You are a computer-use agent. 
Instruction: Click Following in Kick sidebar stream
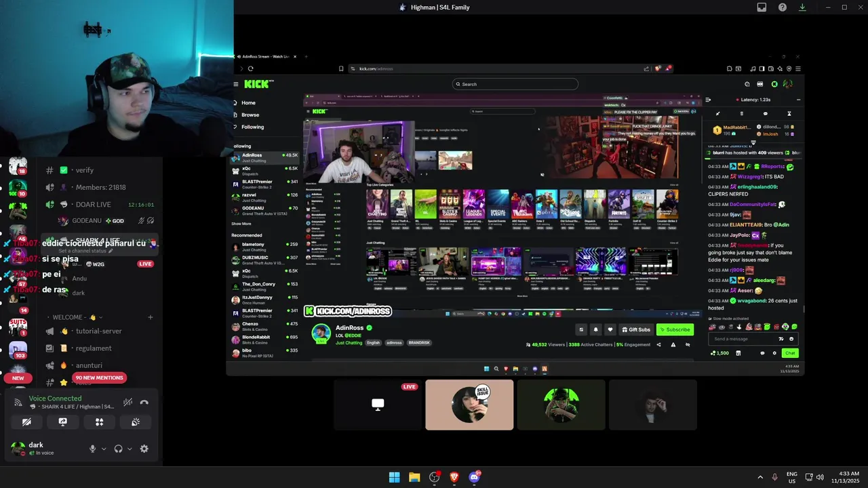click(x=252, y=127)
